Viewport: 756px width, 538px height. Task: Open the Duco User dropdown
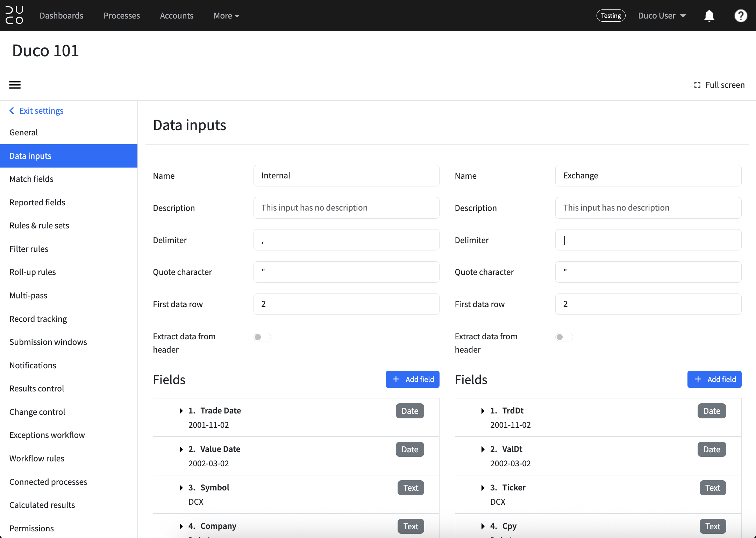(662, 16)
